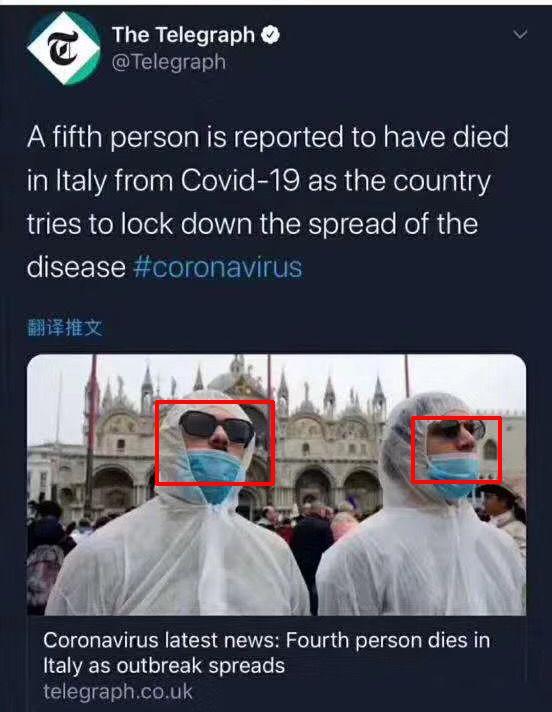Viewport: 552px width, 712px height.
Task: Click the red box on right person's face
Action: [x=456, y=450]
